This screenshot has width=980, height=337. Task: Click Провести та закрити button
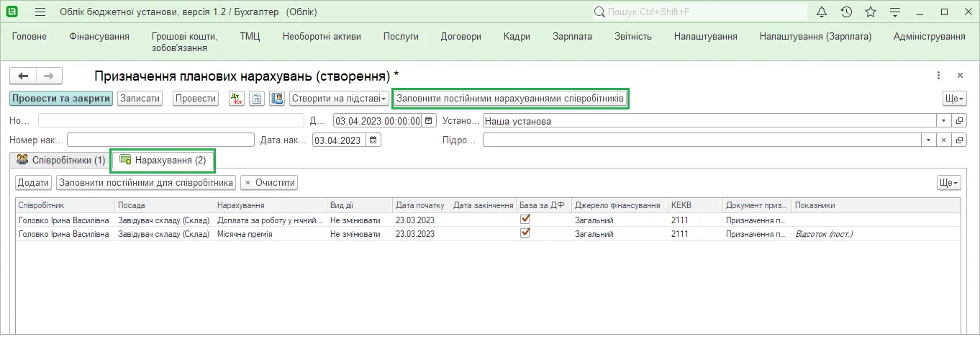point(61,99)
